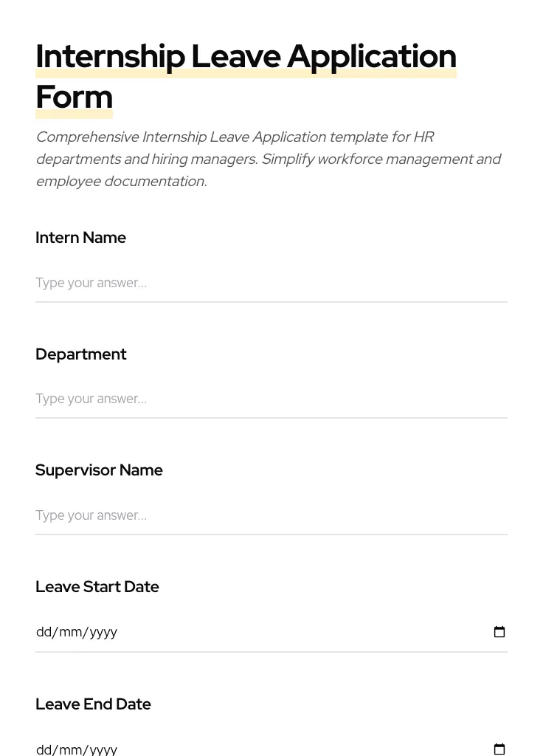Click the calendar icon beside dd/mm/yyyy start field
Image resolution: width=543 pixels, height=756 pixels.
click(x=499, y=631)
